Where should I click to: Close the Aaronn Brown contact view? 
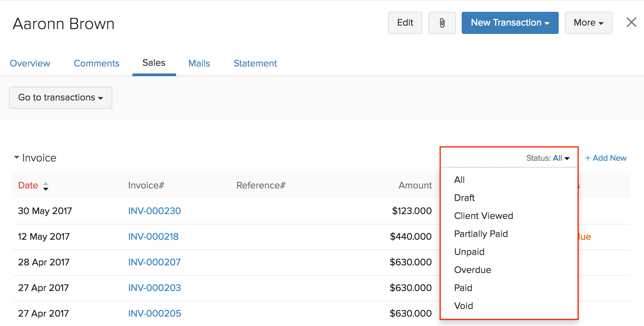pyautogui.click(x=632, y=22)
